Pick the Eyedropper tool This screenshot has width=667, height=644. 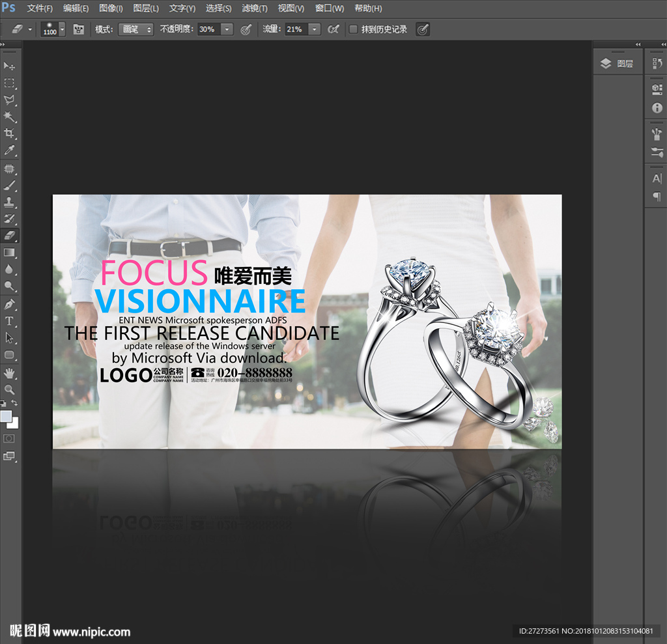coord(10,150)
